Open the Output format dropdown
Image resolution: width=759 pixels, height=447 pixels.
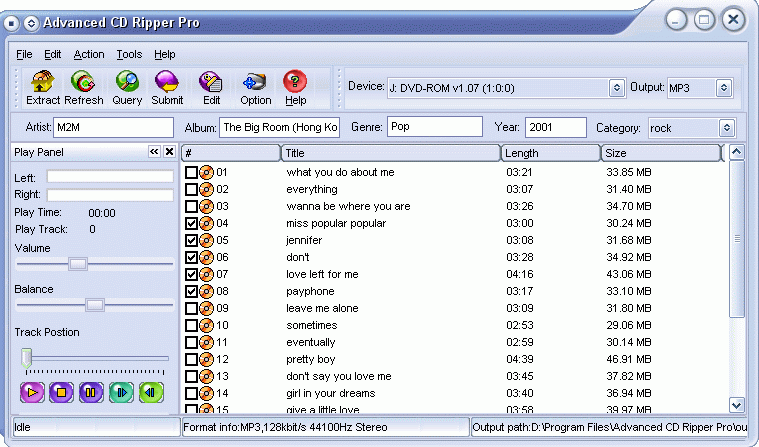point(724,88)
